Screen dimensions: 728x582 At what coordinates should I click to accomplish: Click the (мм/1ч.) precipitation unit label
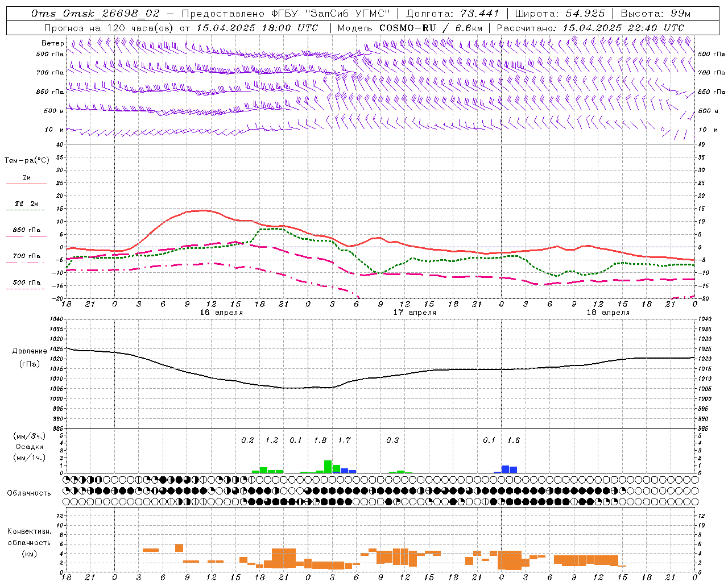coord(30,457)
